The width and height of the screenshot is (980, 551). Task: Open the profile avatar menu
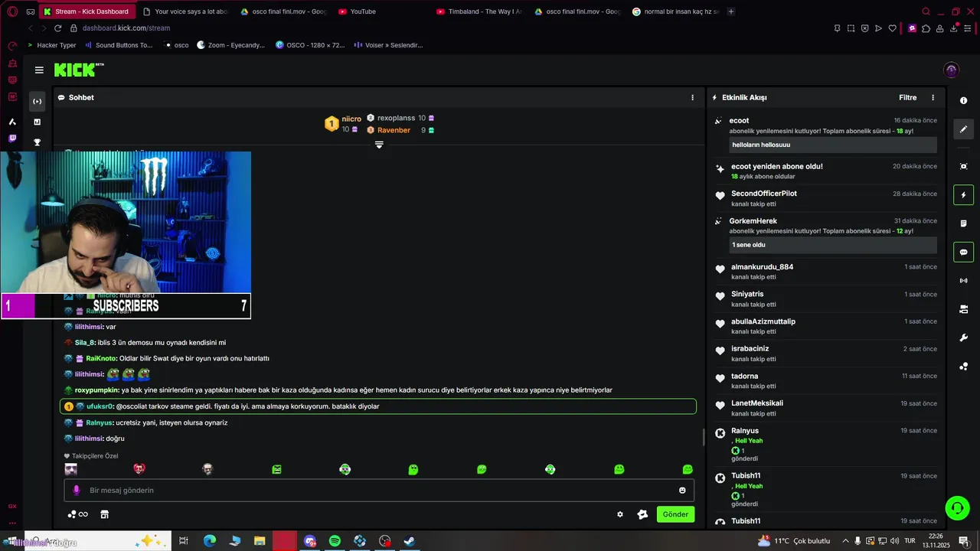pos(952,70)
